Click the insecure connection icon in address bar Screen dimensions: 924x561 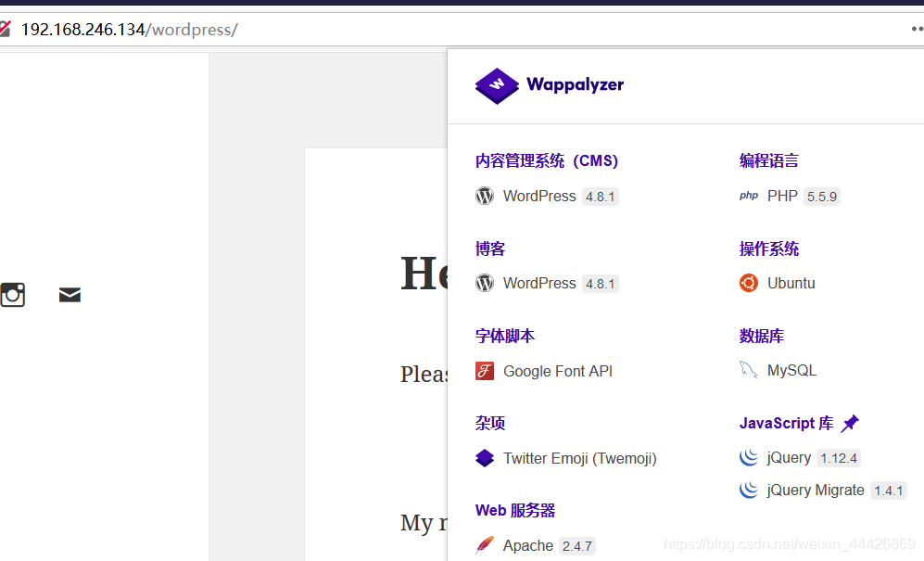tap(5, 29)
